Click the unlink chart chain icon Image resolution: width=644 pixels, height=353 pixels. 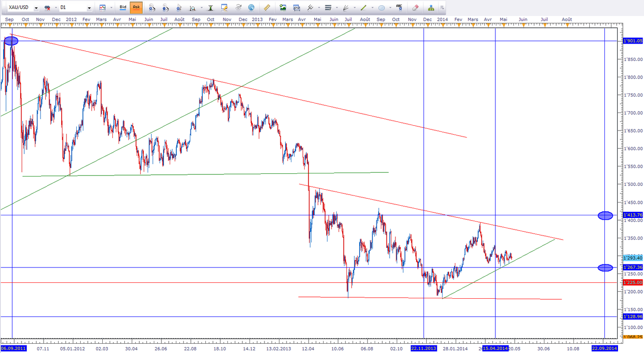(x=47, y=8)
